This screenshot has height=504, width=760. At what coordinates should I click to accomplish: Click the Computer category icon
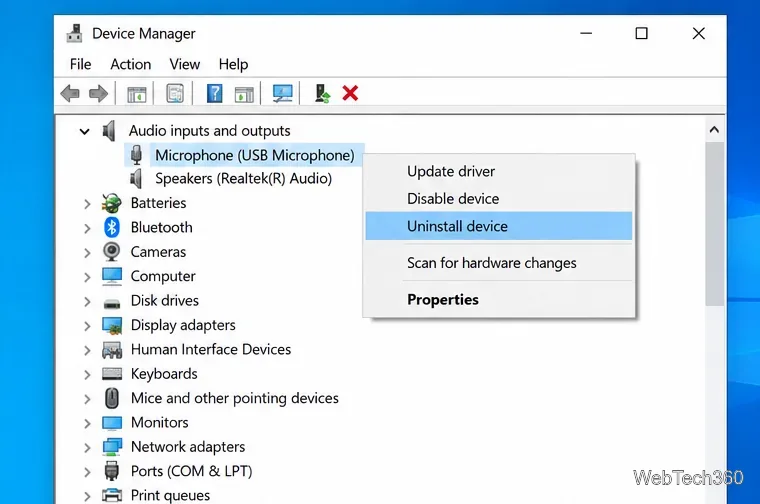[x=112, y=276]
